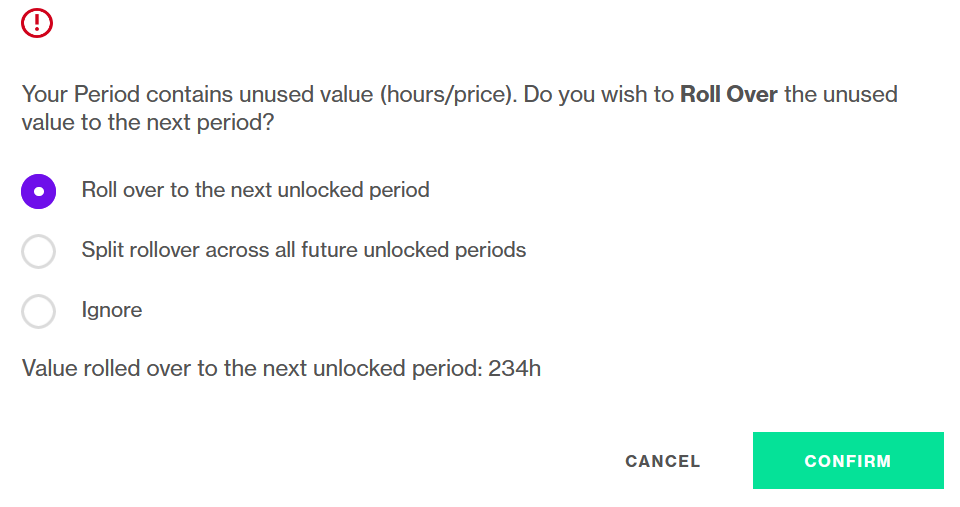
Task: Click the 'Roll over to the next unlocked period' label
Action: pyautogui.click(x=255, y=190)
